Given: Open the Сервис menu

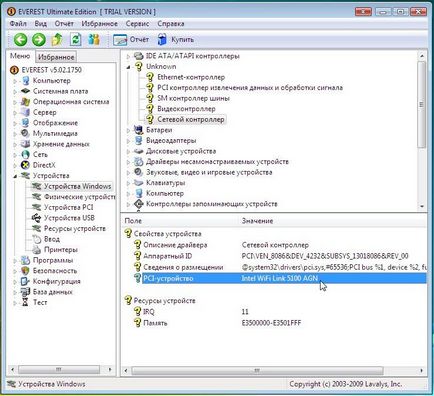Looking at the screenshot, I should click(137, 24).
